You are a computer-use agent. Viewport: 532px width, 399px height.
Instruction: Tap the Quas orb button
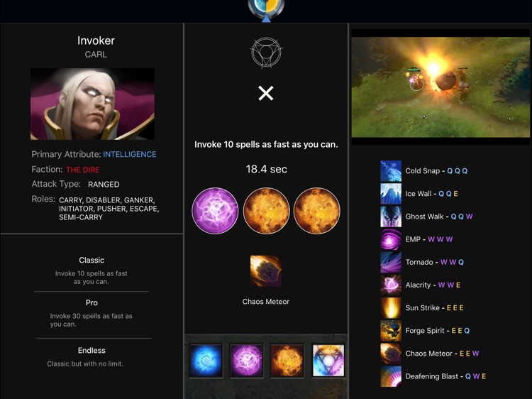tap(206, 361)
